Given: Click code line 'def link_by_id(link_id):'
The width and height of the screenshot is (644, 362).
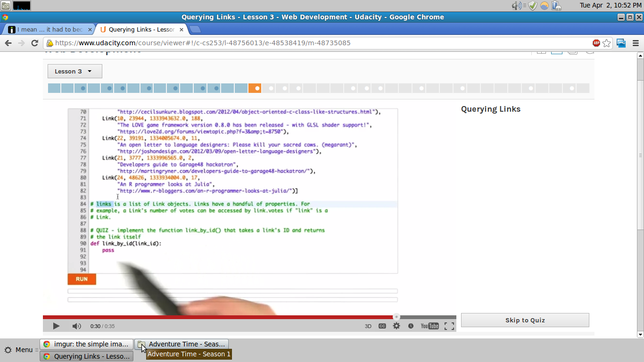Looking at the screenshot, I should tap(126, 244).
